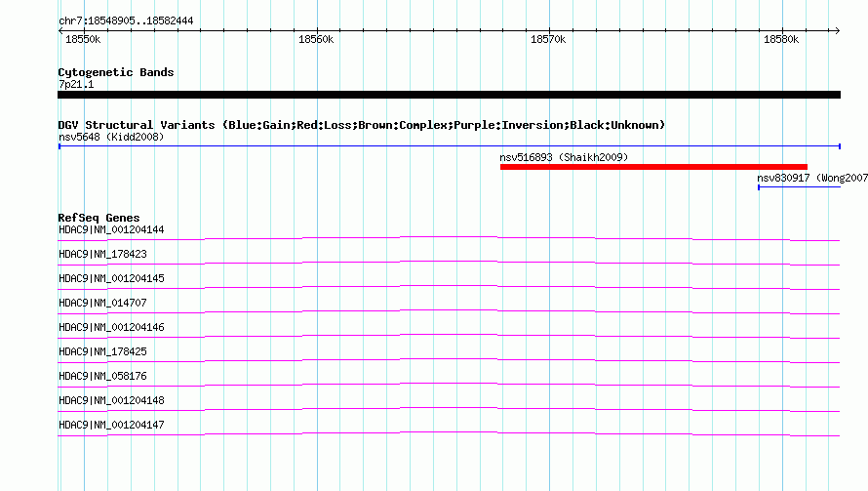Click the right arrow of the ruler
Screen dimensions: 868x491
pos(837,31)
